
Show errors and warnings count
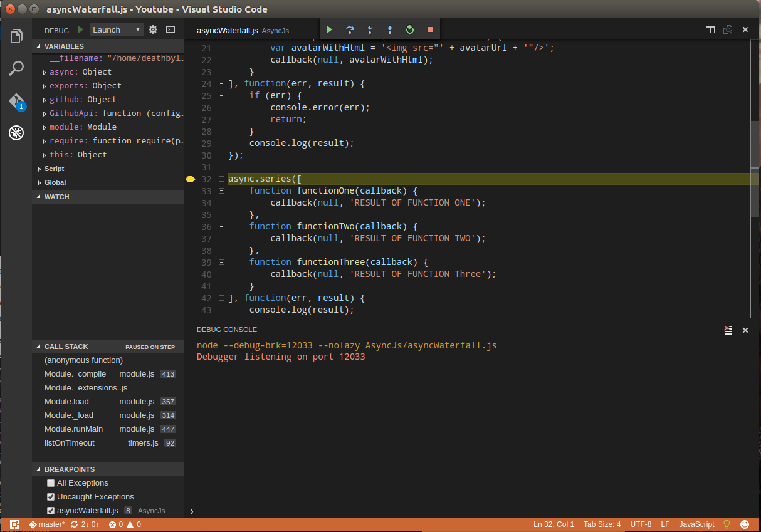125,524
